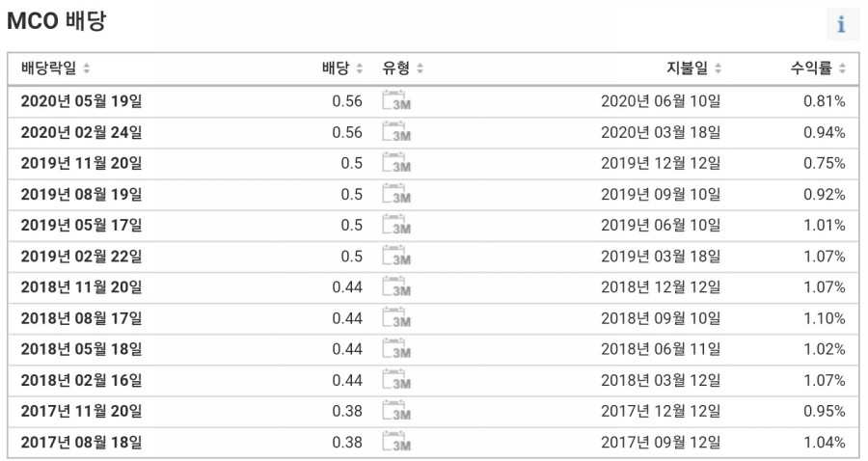Click the 배당락일 header label
The height and width of the screenshot is (461, 868).
click(x=49, y=68)
